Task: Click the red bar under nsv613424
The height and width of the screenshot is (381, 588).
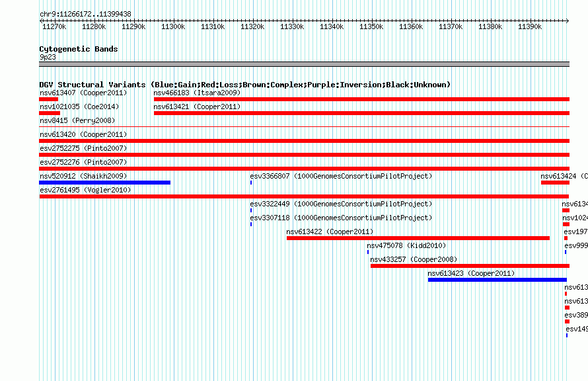Action: click(555, 183)
